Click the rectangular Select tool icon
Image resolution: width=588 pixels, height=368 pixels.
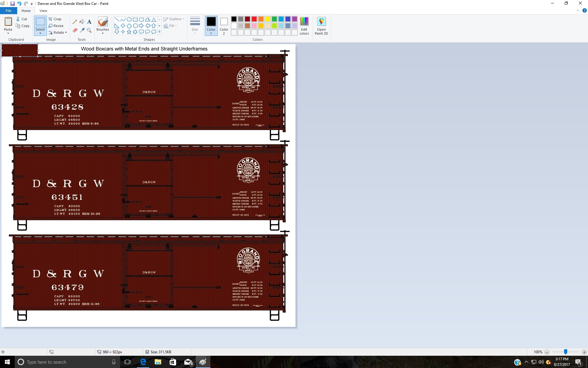(40, 22)
